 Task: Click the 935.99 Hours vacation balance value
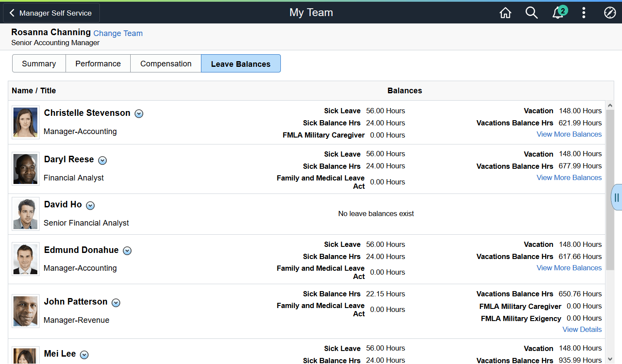pyautogui.click(x=580, y=360)
